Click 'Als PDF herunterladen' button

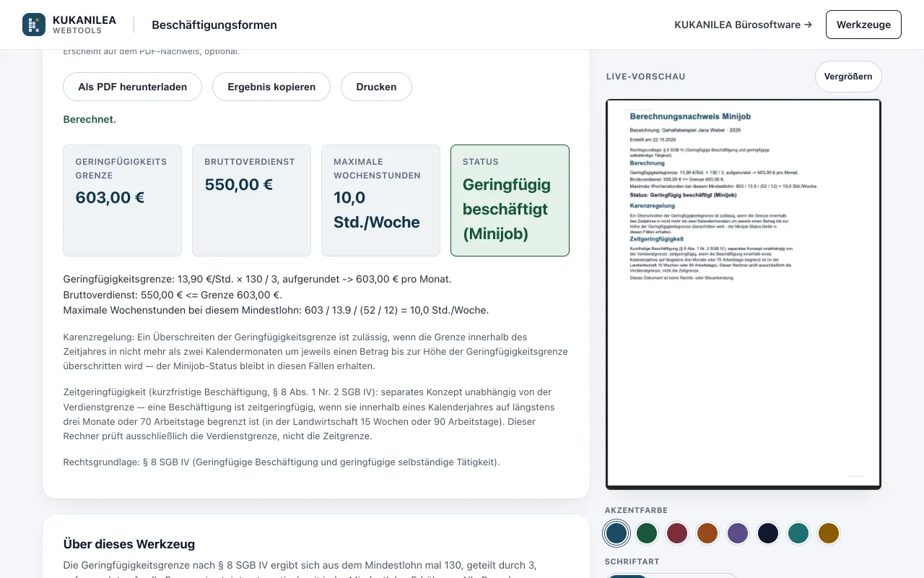point(133,87)
